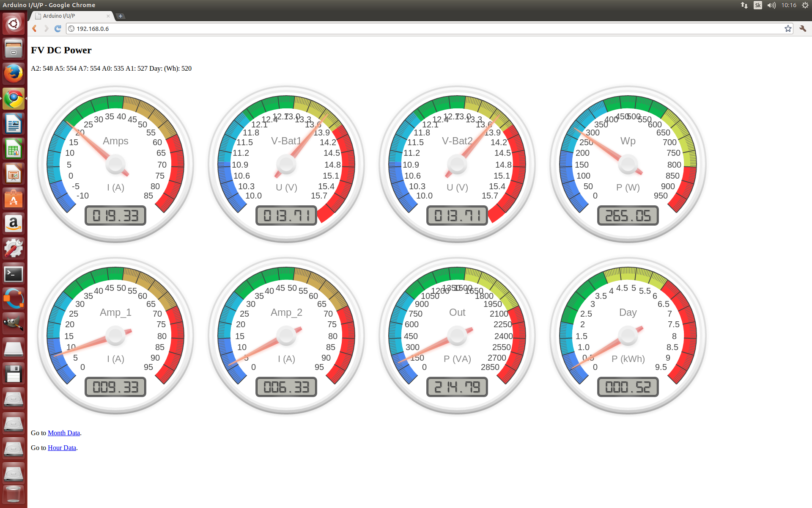Open the Terminal dock icon
Viewport: 812px width, 508px height.
[x=14, y=274]
